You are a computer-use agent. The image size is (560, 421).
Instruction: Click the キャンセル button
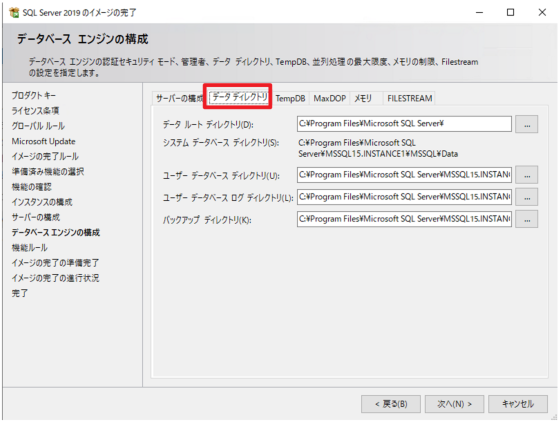pos(518,404)
